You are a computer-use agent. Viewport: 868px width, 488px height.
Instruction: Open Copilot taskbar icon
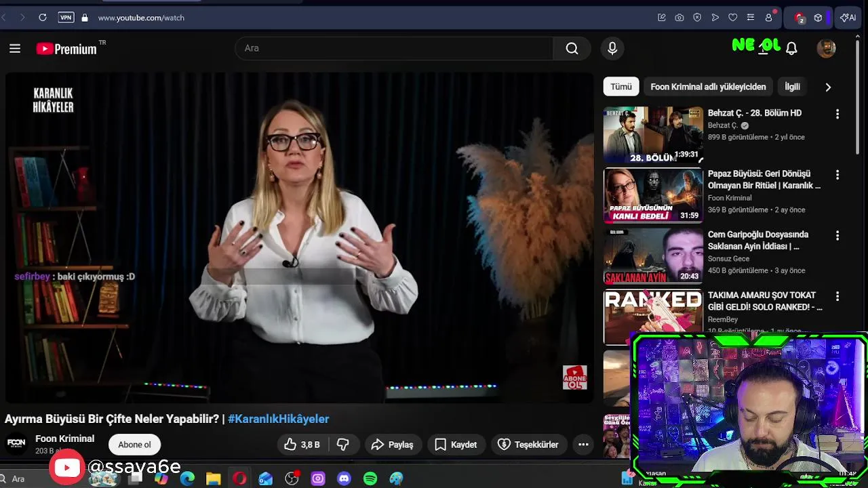[x=161, y=479]
